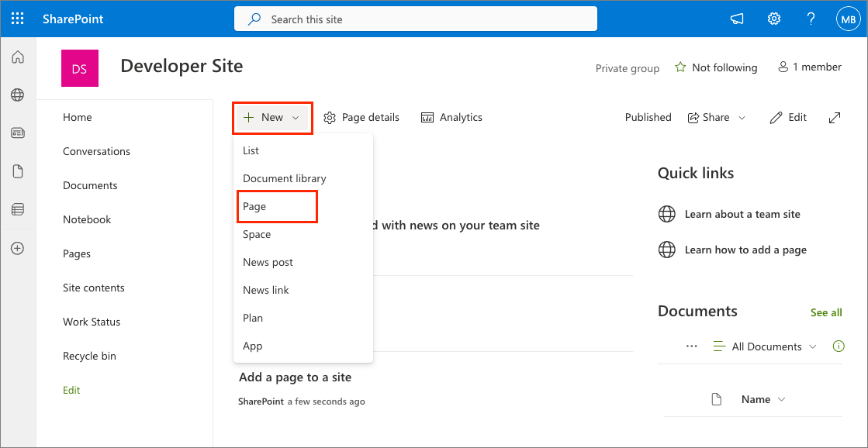
Task: Open the Name column header dropdown
Action: (763, 399)
